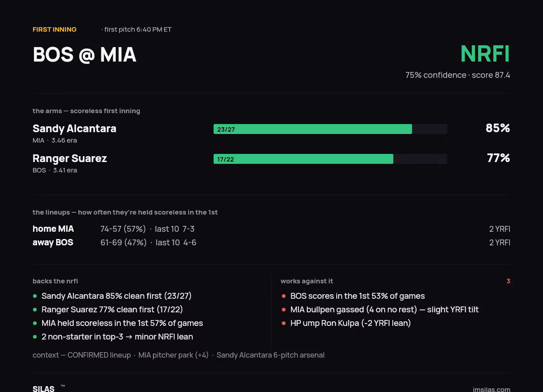Click the red bullet beside HP ump Ron Kulpa
Screen dimensions: 543x392
[284, 323]
